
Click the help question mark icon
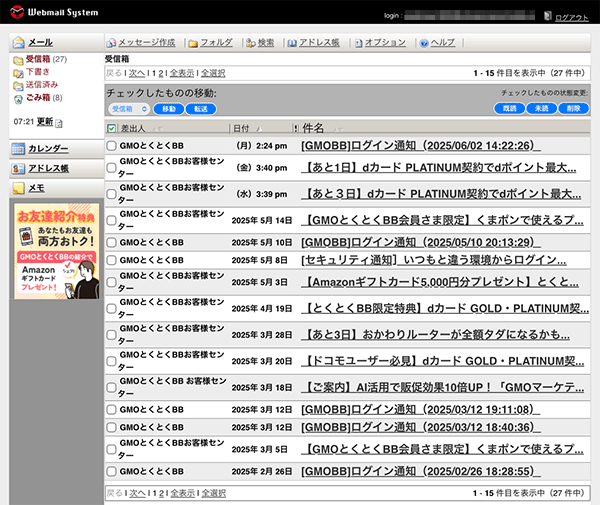(x=424, y=43)
